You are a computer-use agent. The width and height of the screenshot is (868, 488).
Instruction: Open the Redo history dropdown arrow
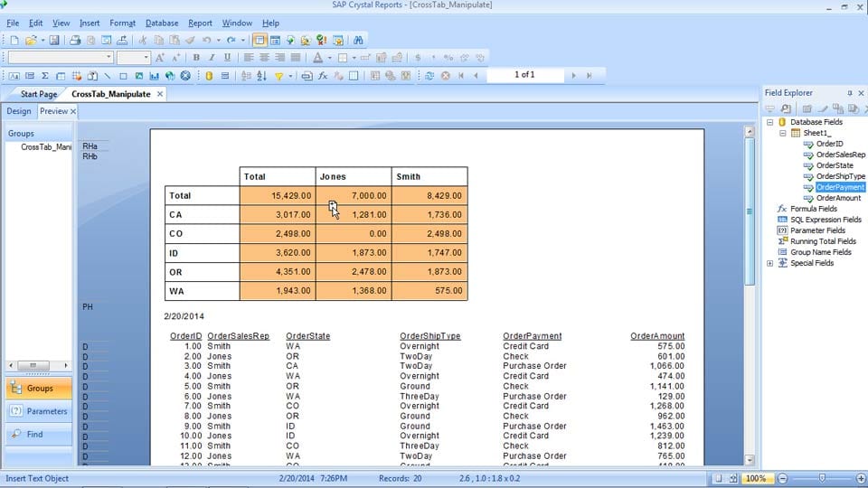[242, 40]
